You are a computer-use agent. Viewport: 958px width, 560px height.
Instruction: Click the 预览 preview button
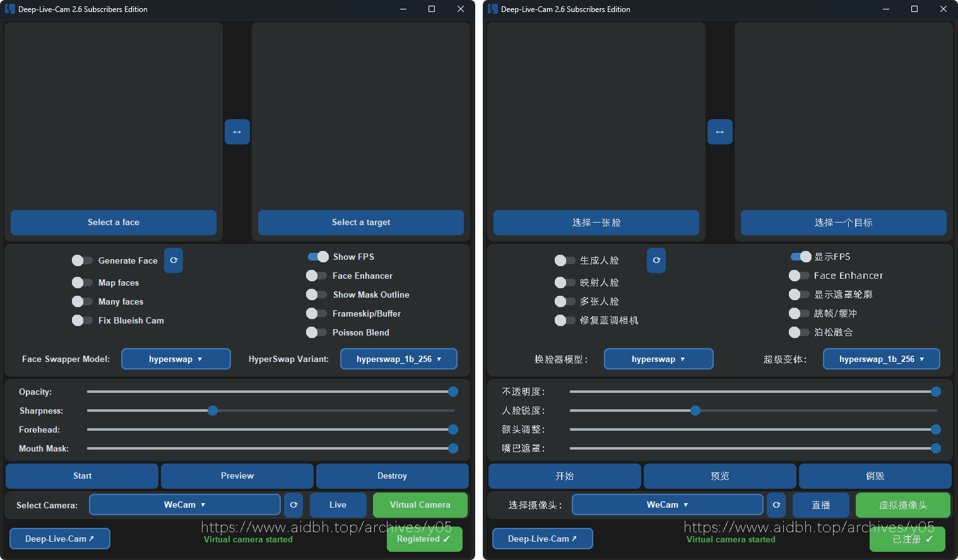719,476
